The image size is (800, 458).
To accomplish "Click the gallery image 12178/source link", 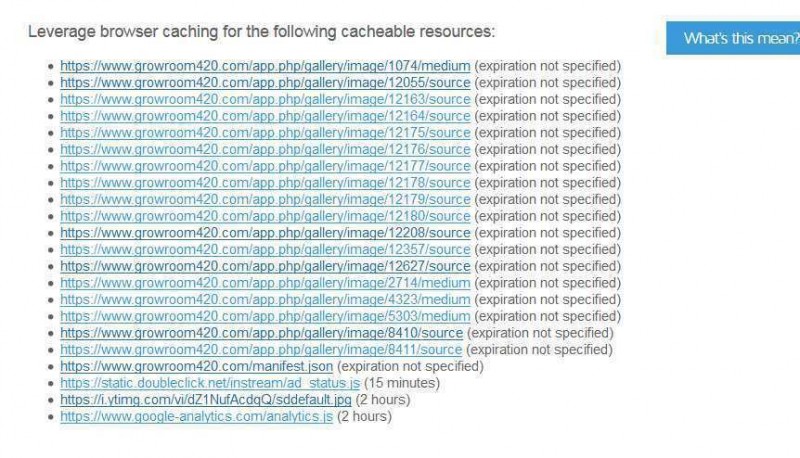I will [x=265, y=183].
